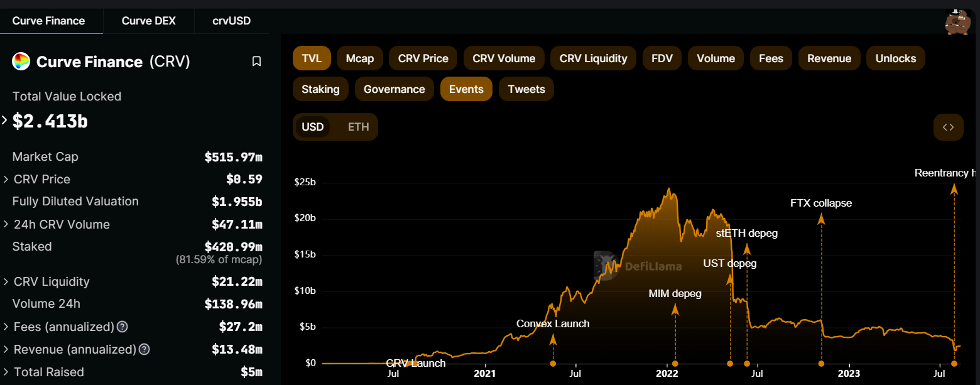Image resolution: width=980 pixels, height=385 pixels.
Task: Click the 81.59% of mcap text
Action: [x=219, y=259]
